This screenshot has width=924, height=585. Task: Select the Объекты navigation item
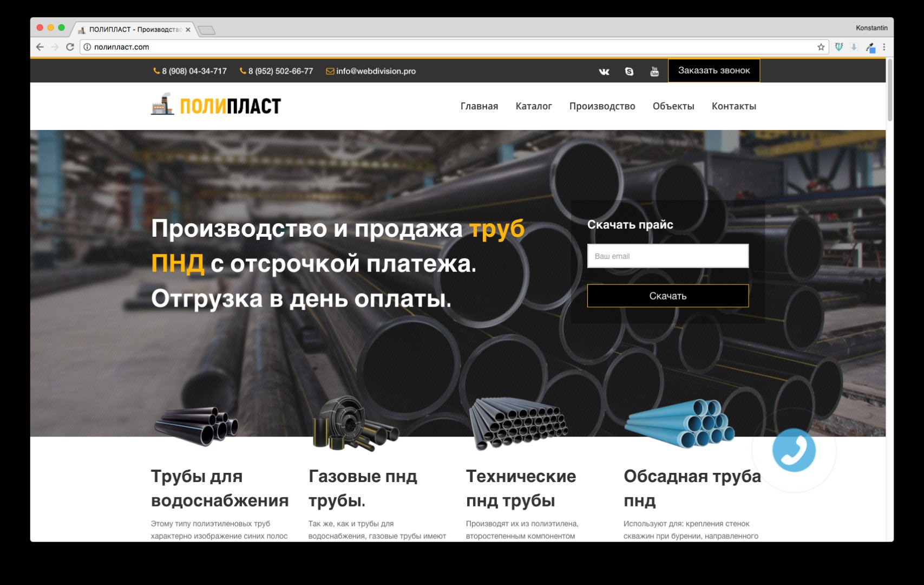tap(673, 106)
